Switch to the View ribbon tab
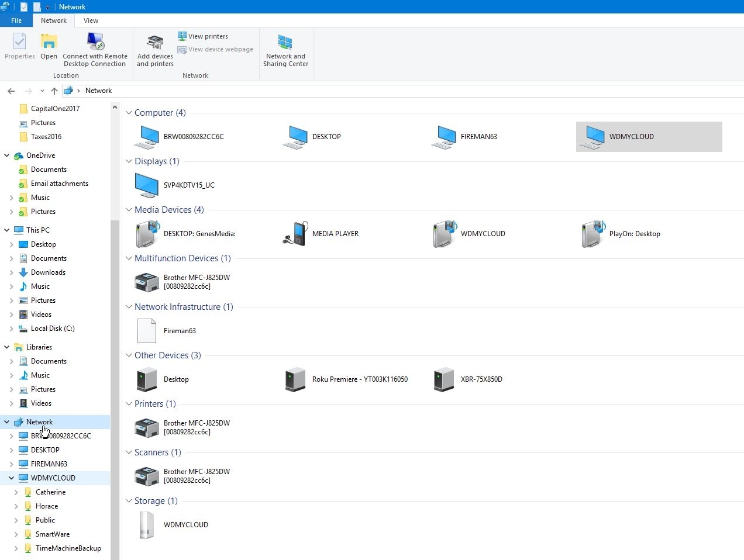The image size is (744, 560). [x=91, y=20]
